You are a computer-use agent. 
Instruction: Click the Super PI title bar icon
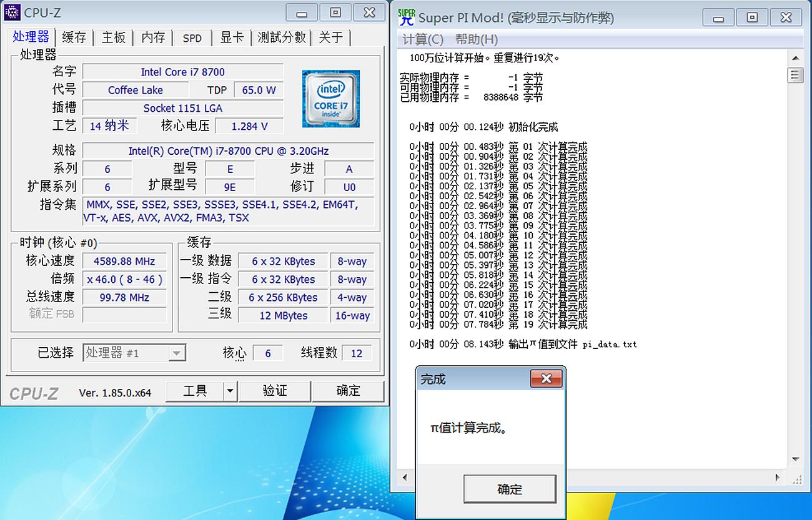407,17
